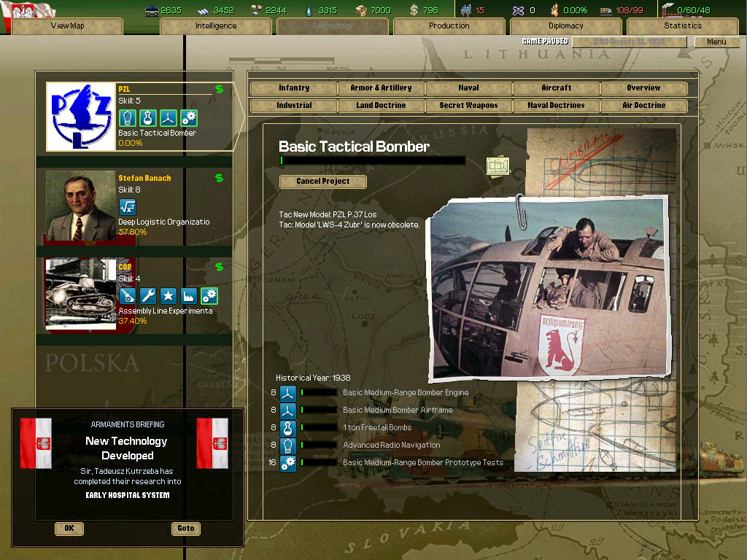Open the Production screen
The width and height of the screenshot is (747, 560).
click(449, 26)
